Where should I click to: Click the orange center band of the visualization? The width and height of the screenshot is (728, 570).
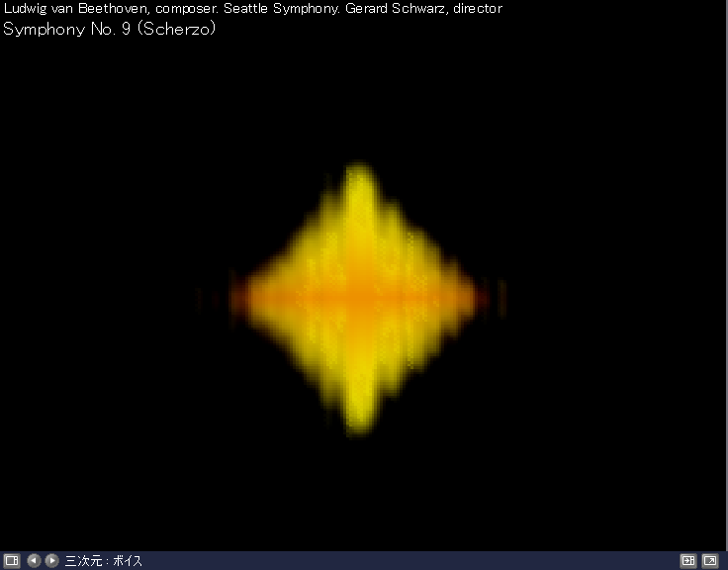click(361, 297)
